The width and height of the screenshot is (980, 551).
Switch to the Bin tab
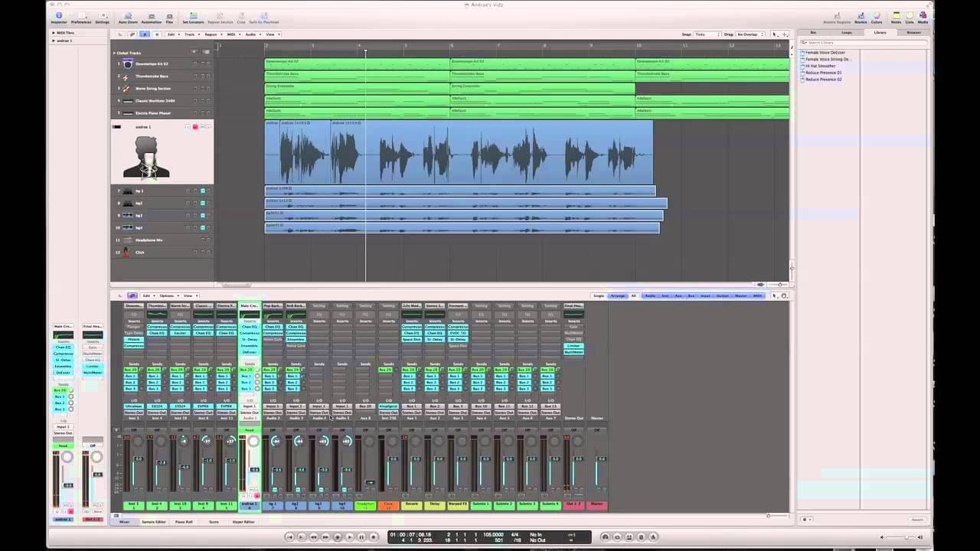(813, 32)
